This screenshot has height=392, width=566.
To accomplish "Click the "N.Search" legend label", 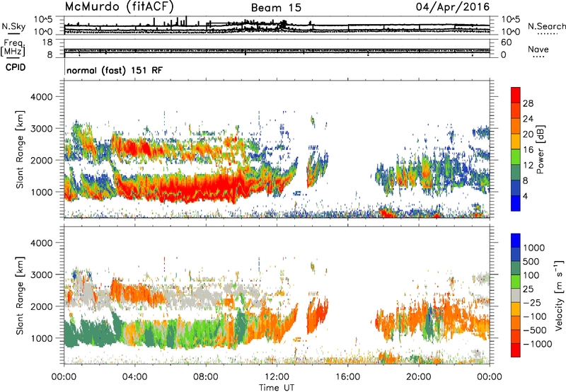I will point(546,26).
